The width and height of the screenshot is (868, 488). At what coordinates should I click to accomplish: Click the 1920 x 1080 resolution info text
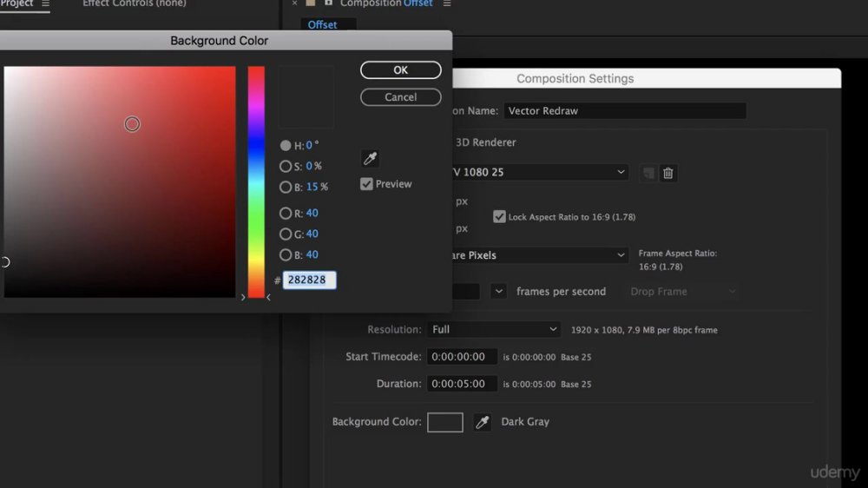(644, 330)
